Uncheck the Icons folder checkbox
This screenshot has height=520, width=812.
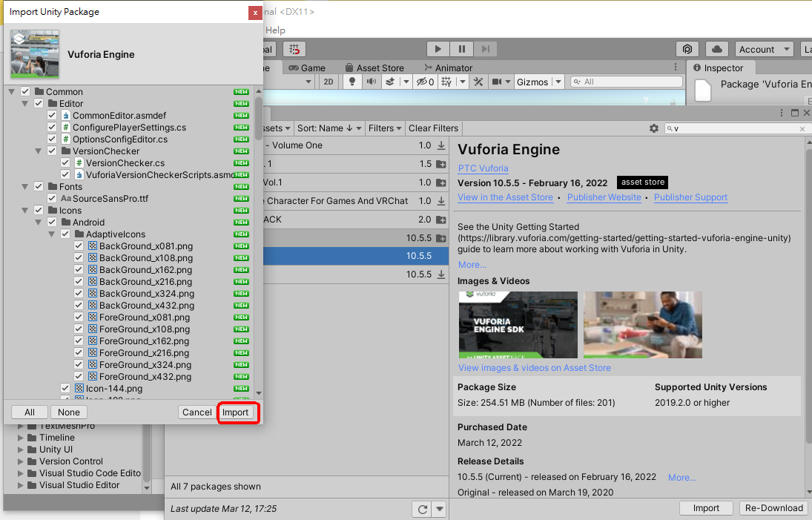[39, 210]
